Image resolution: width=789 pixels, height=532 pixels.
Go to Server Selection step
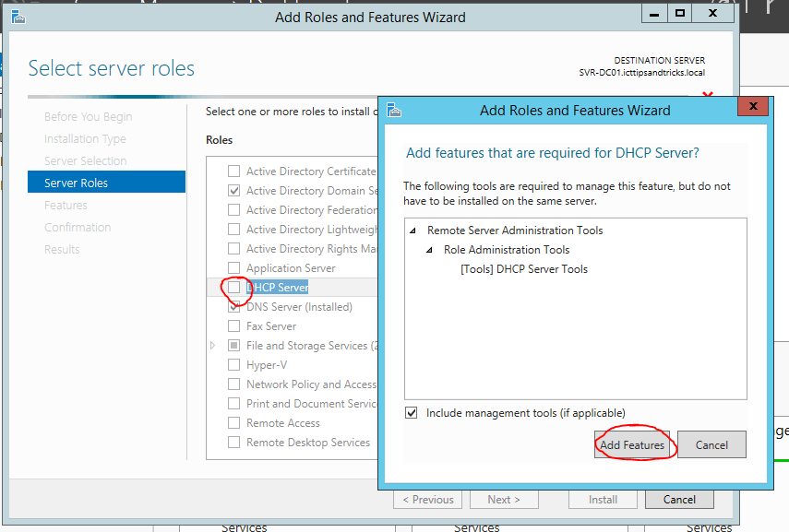[85, 161]
